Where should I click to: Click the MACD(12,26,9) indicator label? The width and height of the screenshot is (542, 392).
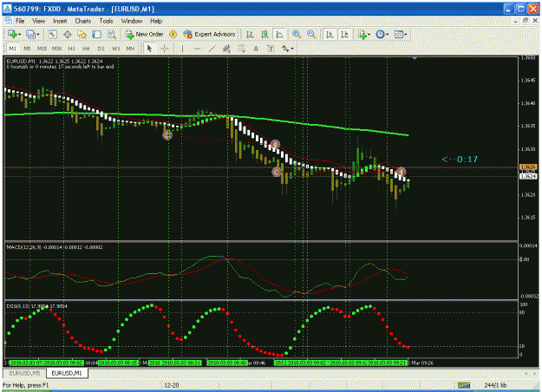point(24,247)
